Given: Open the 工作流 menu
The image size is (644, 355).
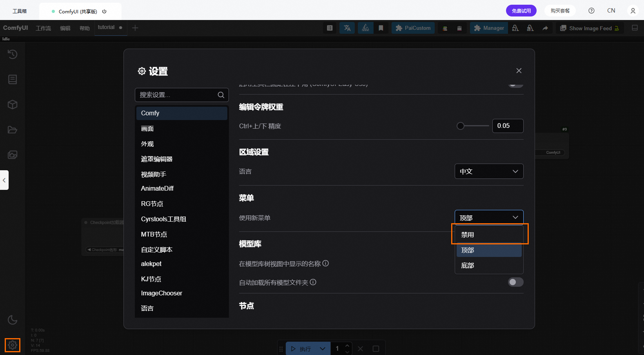Looking at the screenshot, I should coord(44,28).
